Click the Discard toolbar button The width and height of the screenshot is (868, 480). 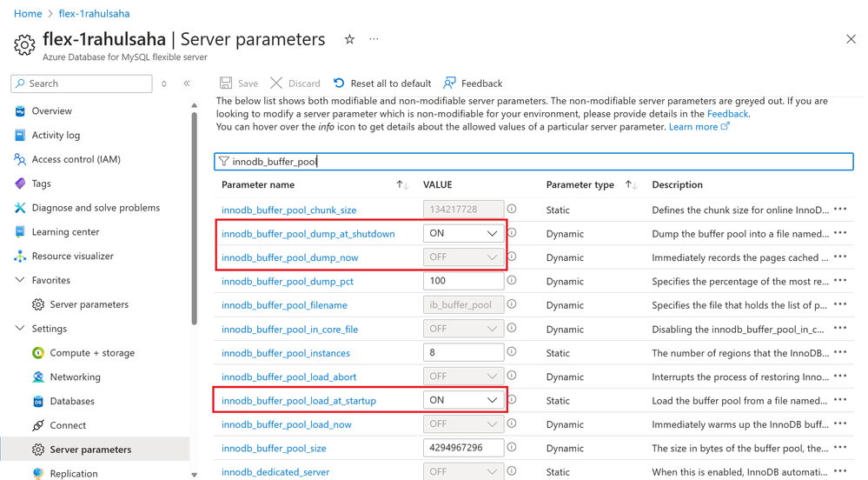point(295,83)
